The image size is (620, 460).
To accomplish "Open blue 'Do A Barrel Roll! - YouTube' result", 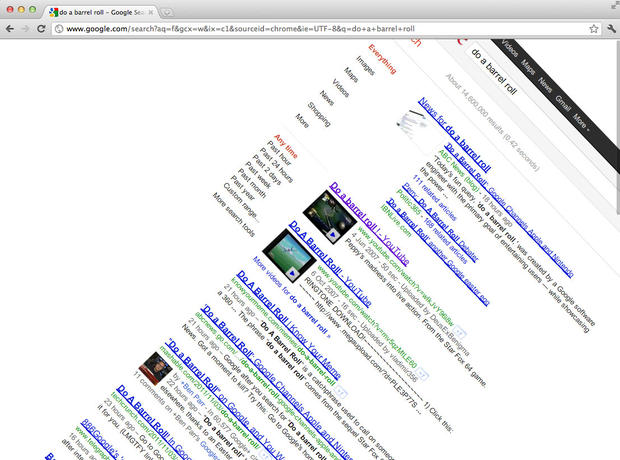I will [x=330, y=263].
